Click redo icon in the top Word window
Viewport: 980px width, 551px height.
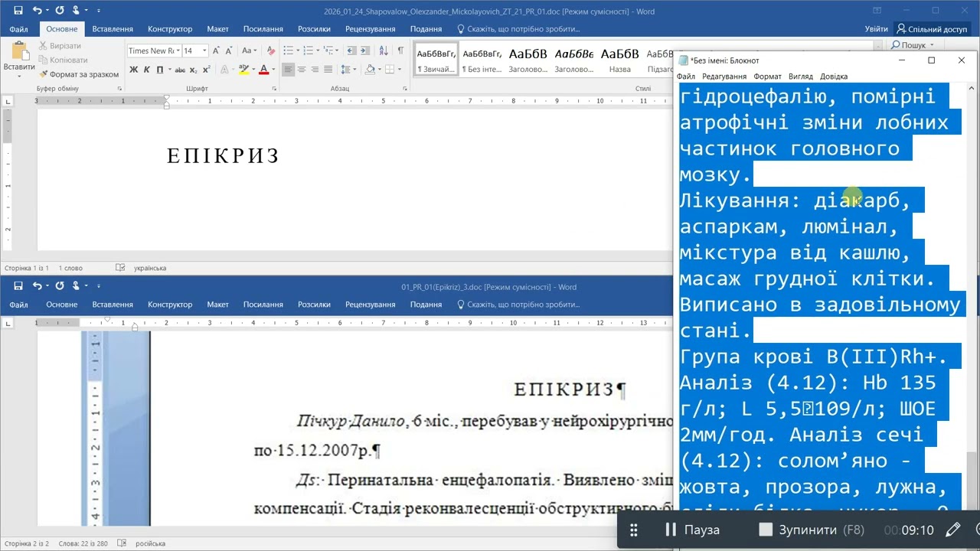(x=60, y=11)
